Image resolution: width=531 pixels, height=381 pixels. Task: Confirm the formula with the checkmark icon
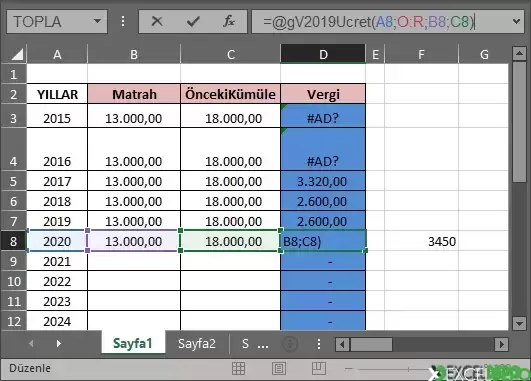point(193,22)
